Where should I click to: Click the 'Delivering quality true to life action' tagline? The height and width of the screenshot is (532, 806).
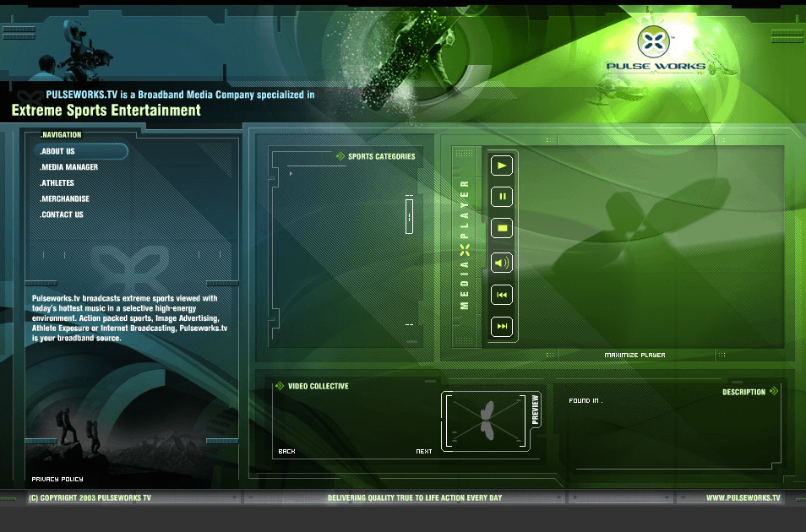(x=415, y=497)
